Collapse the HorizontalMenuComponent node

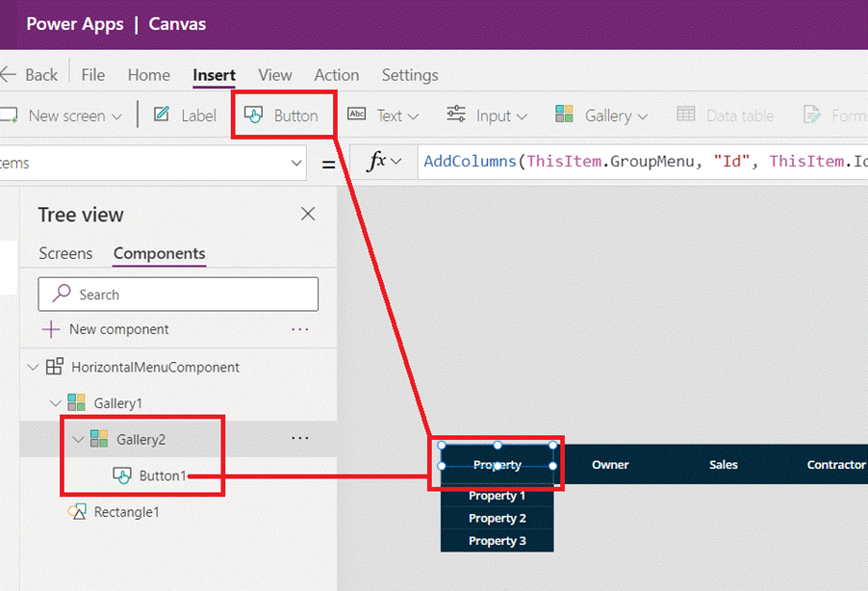point(33,367)
